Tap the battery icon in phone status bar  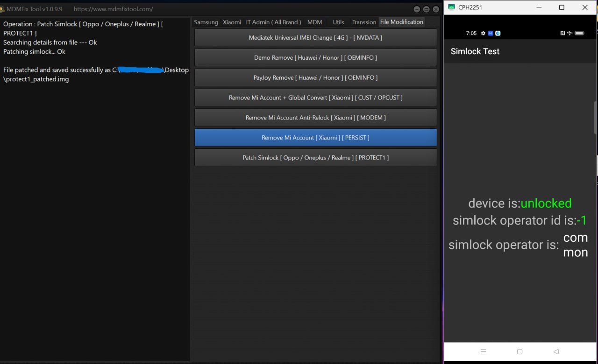tap(579, 33)
